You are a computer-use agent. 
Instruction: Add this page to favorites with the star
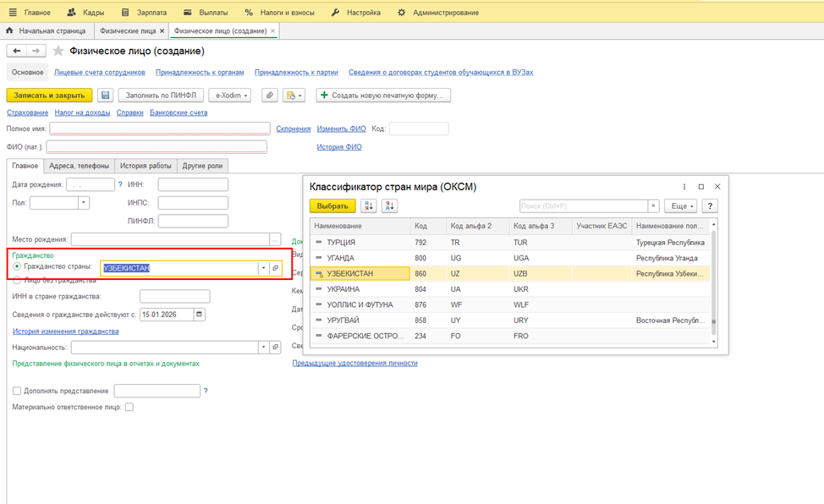point(58,51)
